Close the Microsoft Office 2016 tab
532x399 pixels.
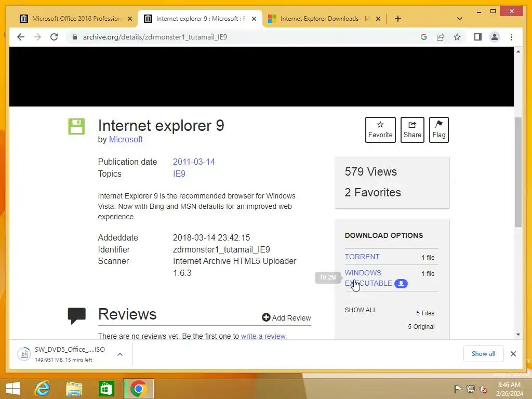(x=129, y=19)
